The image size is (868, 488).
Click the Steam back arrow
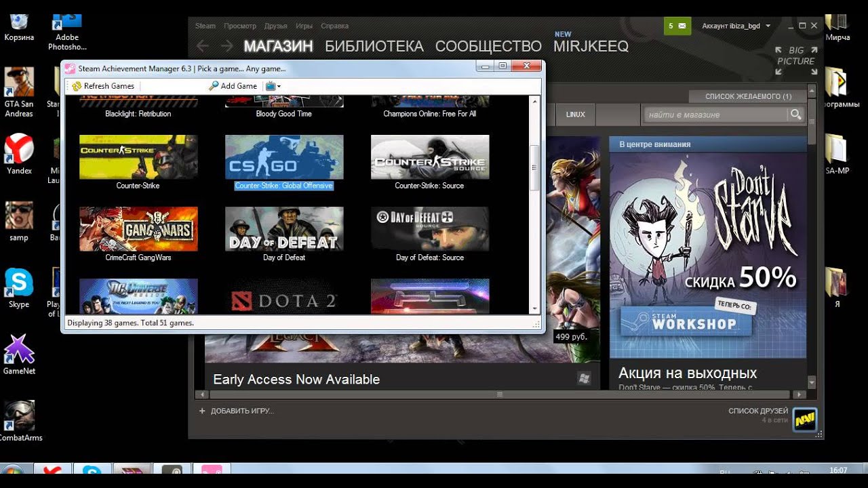click(x=203, y=46)
